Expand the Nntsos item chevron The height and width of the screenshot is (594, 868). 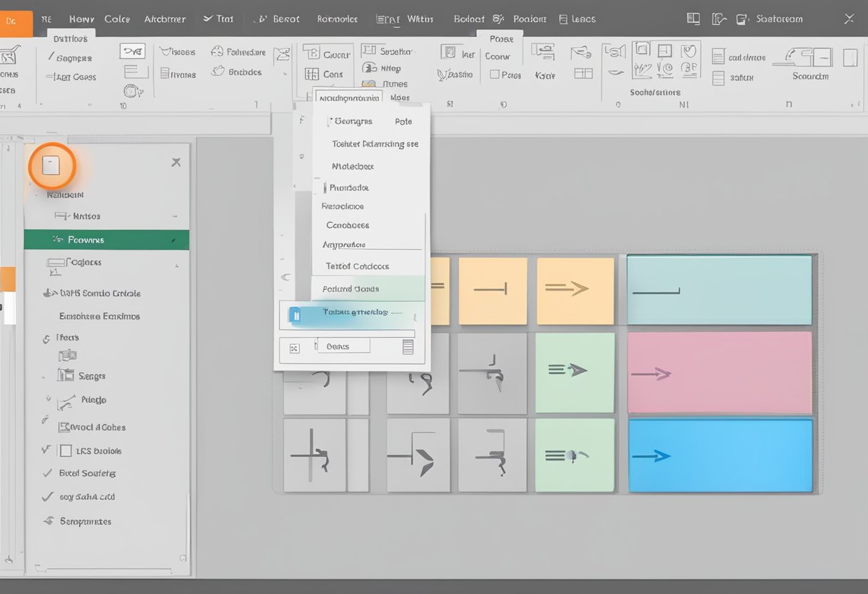point(175,216)
